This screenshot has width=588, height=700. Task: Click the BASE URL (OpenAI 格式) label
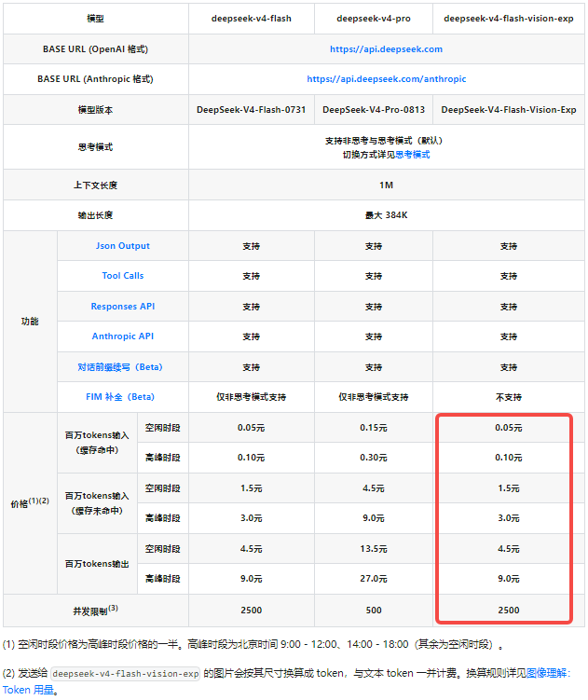(x=96, y=49)
